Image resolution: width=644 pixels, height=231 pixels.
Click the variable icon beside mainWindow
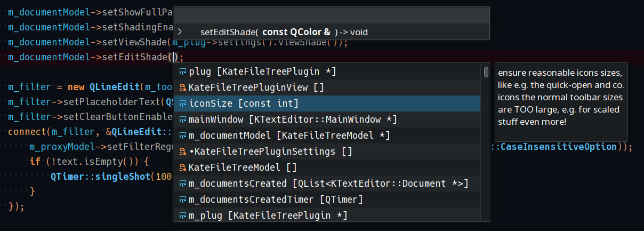tap(183, 120)
